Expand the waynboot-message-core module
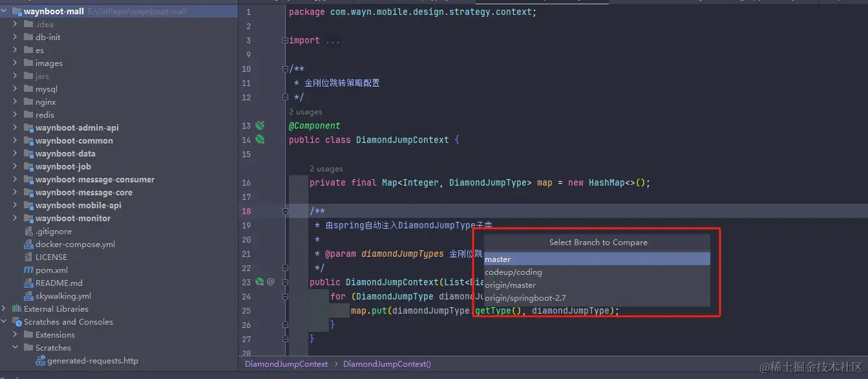This screenshot has height=379, width=868. [15, 192]
